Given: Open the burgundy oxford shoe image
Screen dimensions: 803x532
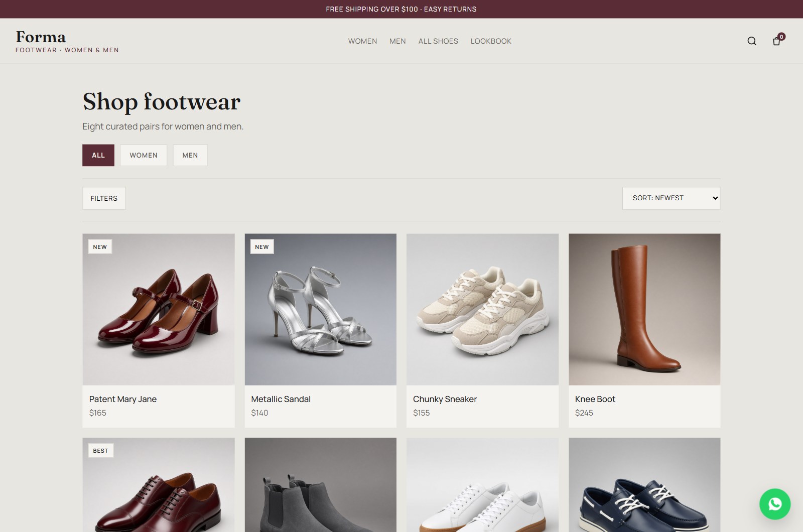Looking at the screenshot, I should (159, 485).
